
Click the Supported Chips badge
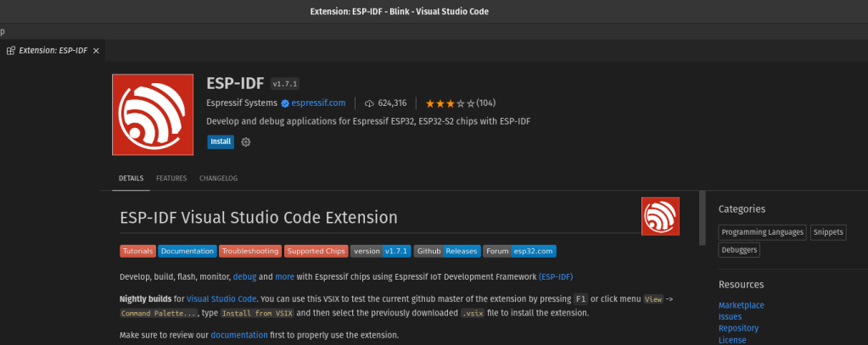[316, 252]
